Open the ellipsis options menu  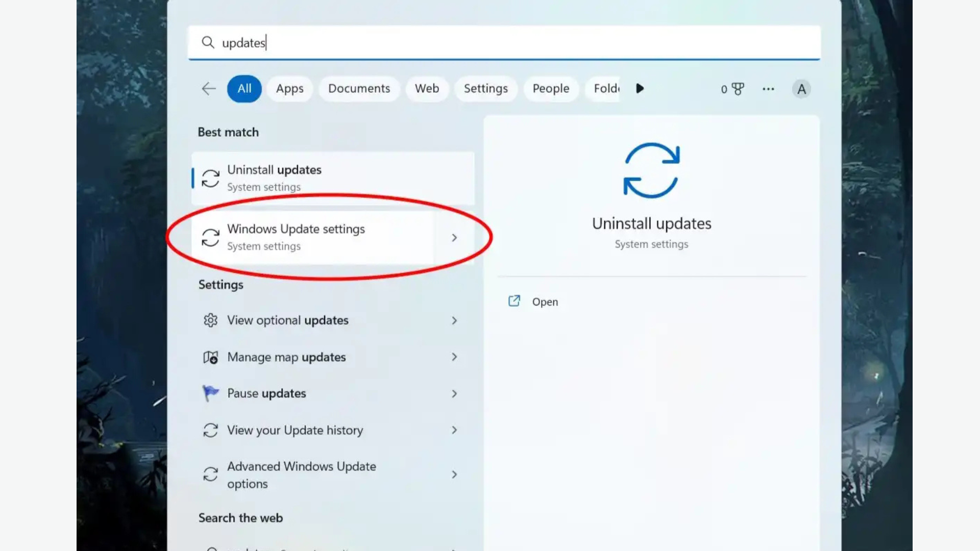[x=768, y=88]
